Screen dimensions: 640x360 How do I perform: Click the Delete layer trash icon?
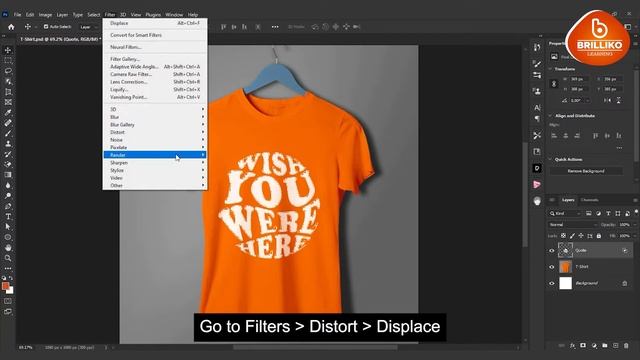(x=626, y=346)
